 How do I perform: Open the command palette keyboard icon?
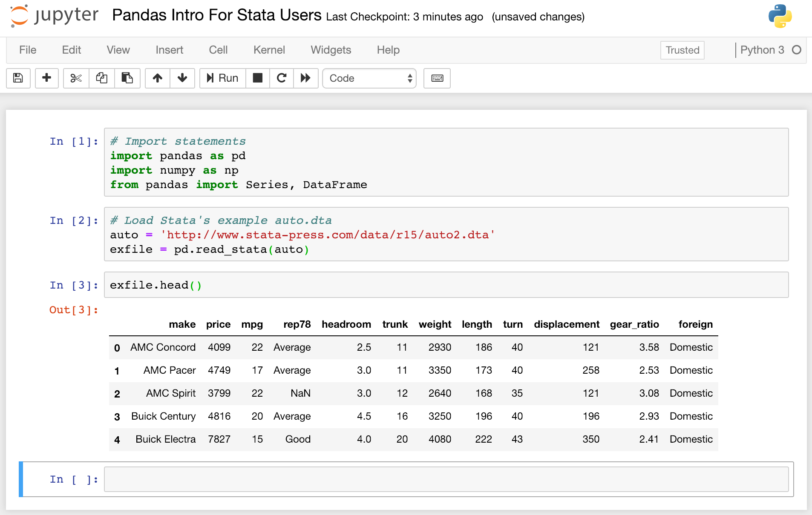pyautogui.click(x=437, y=78)
